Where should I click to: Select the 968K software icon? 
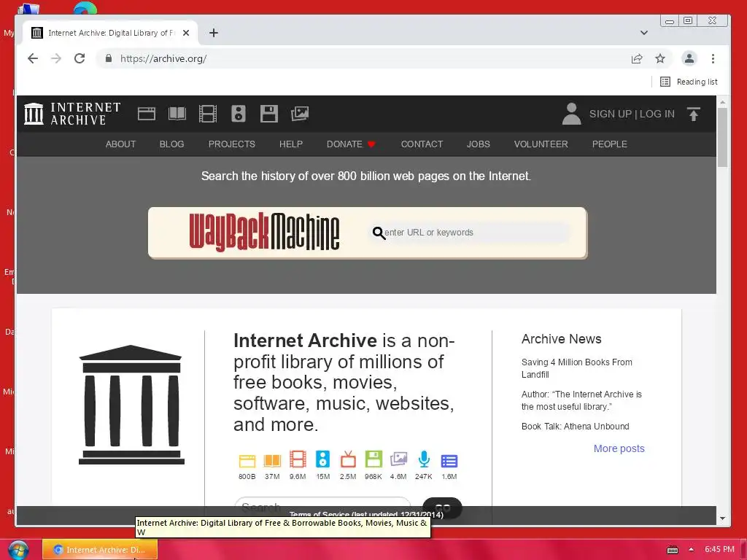(373, 459)
